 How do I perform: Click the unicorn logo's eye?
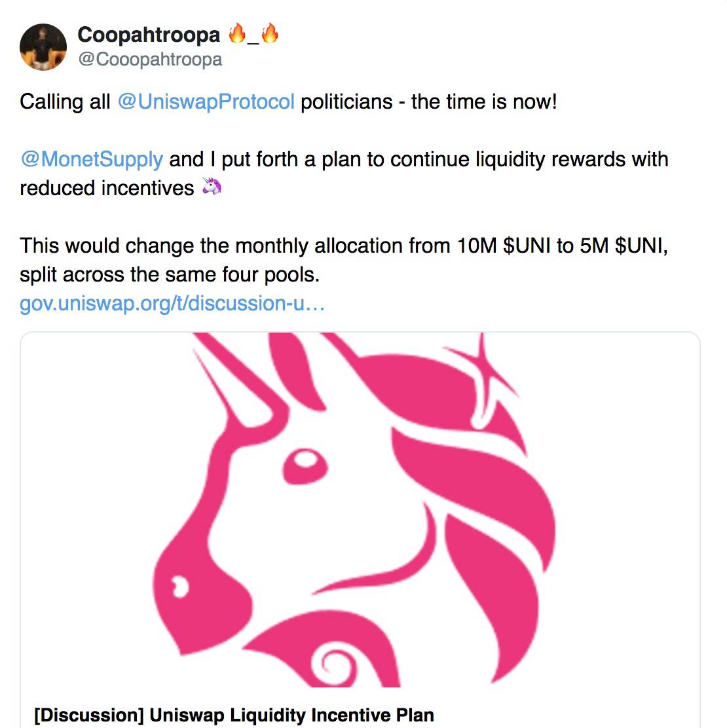click(x=305, y=460)
